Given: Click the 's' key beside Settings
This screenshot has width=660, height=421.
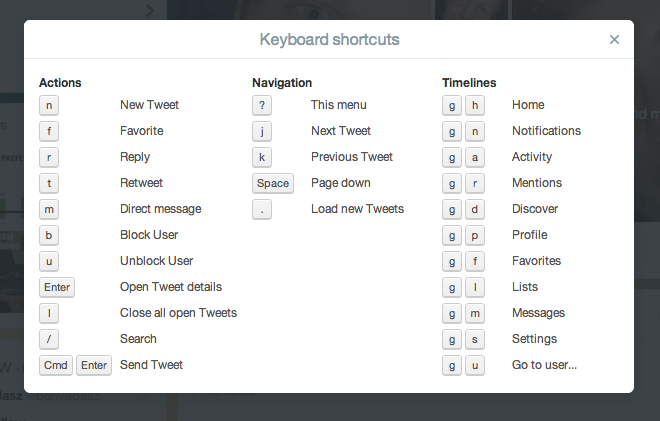Looking at the screenshot, I should pyautogui.click(x=475, y=339).
